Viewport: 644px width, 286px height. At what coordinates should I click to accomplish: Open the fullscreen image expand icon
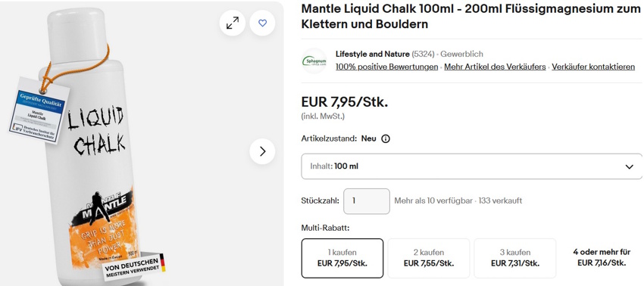pos(233,23)
